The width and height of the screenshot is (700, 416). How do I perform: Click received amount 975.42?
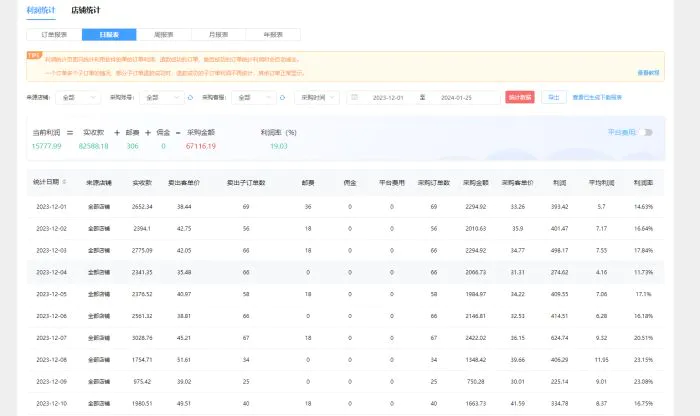[x=142, y=382]
